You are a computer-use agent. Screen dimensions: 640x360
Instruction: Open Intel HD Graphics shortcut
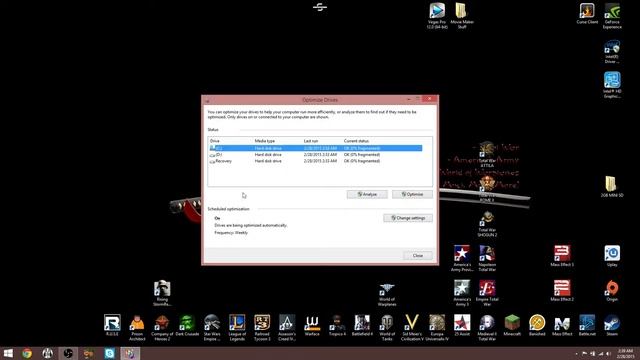pos(612,85)
